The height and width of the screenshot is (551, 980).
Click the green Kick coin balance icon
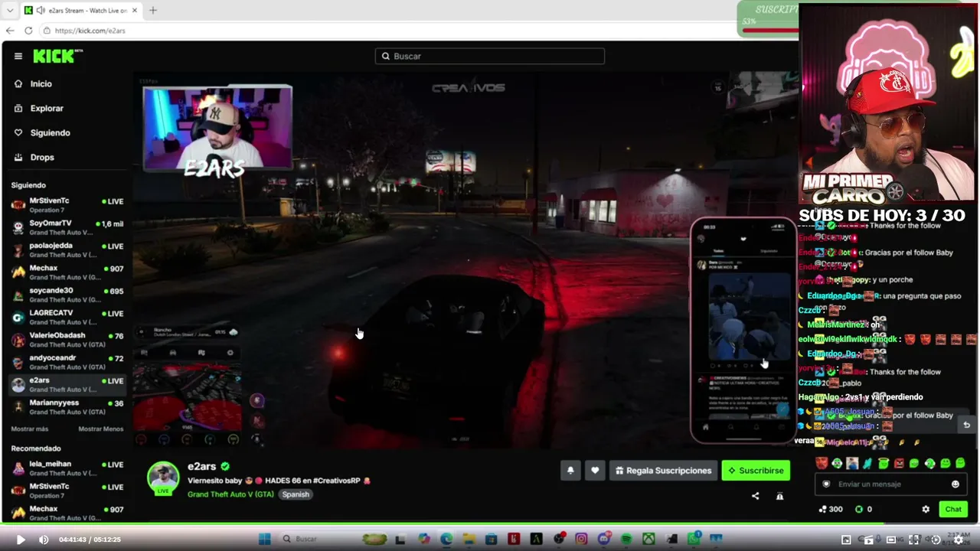pyautogui.click(x=859, y=509)
